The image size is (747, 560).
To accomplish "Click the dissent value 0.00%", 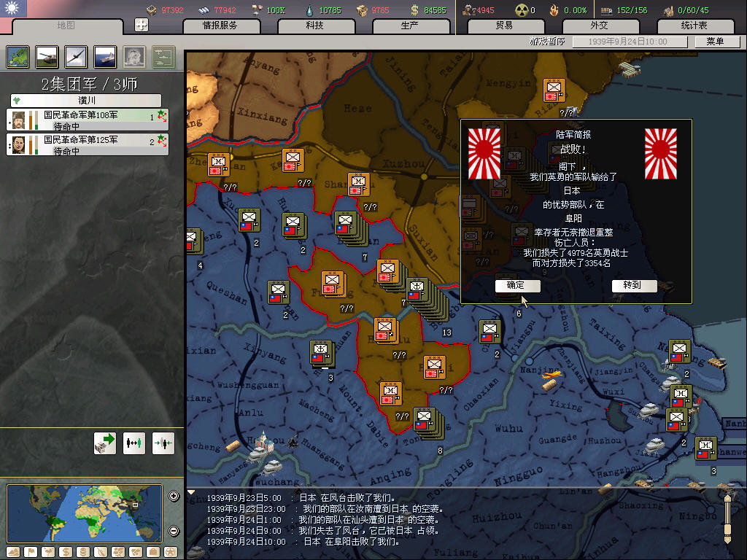I will click(x=575, y=10).
